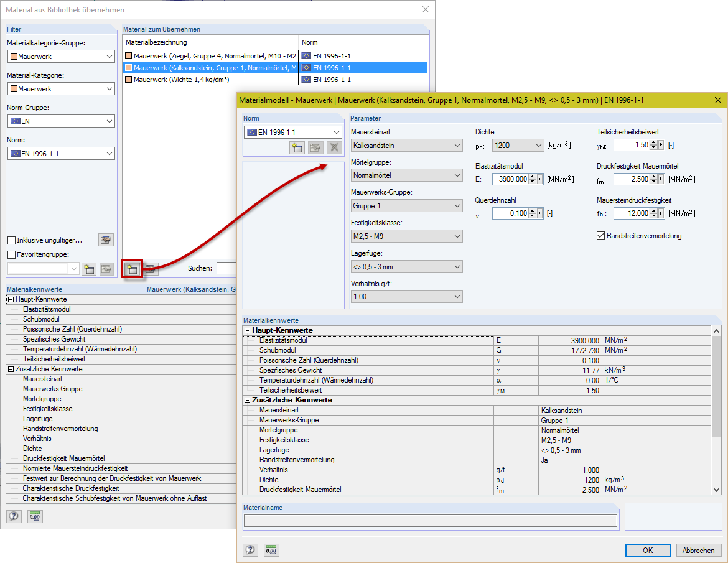Select Charakteristische Druckfestigkeit row in library dialog

(121, 488)
